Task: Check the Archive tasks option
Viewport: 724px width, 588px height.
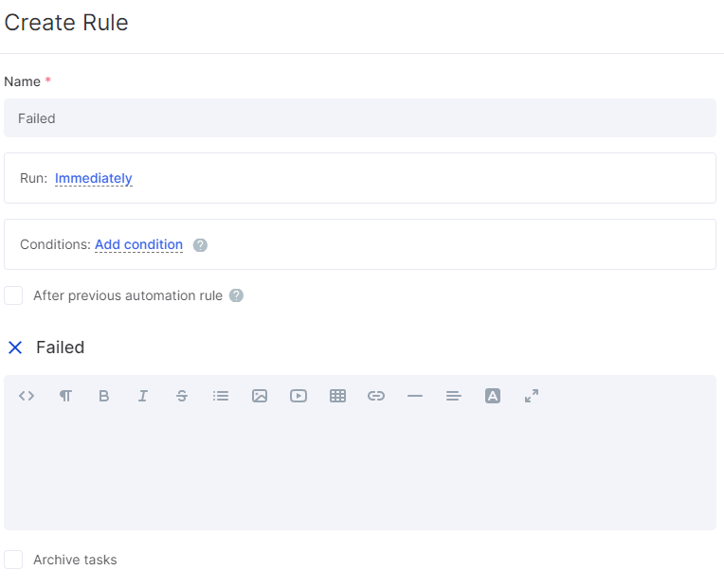Action: (x=13, y=560)
